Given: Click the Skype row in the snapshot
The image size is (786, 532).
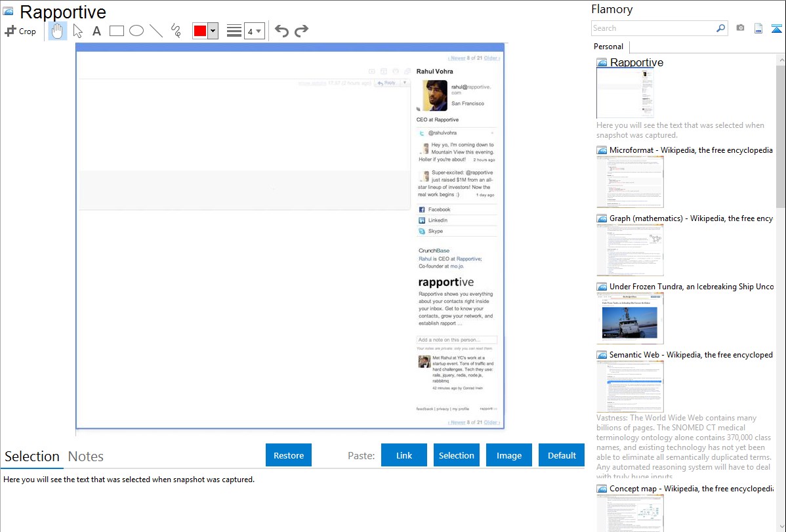Looking at the screenshot, I should click(x=457, y=231).
